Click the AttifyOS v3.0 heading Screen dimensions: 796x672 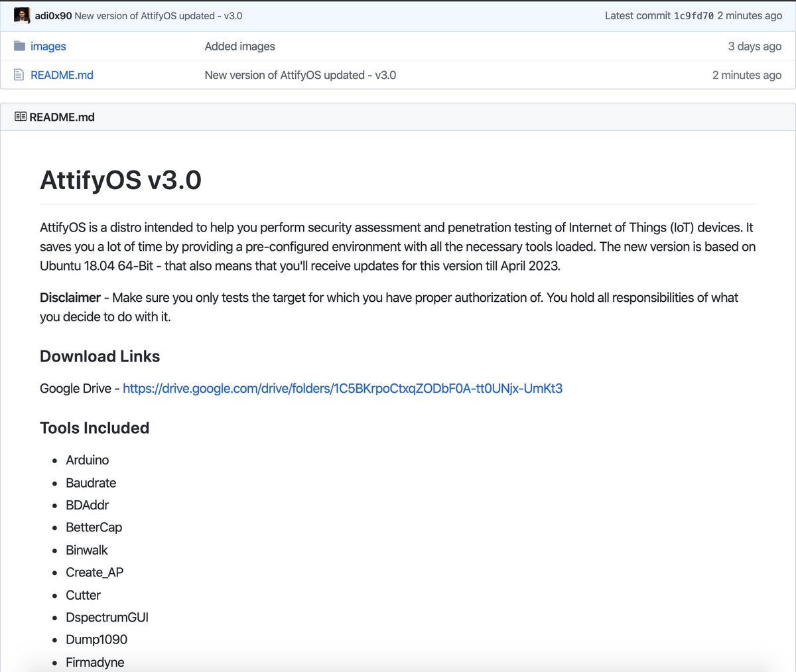[121, 179]
